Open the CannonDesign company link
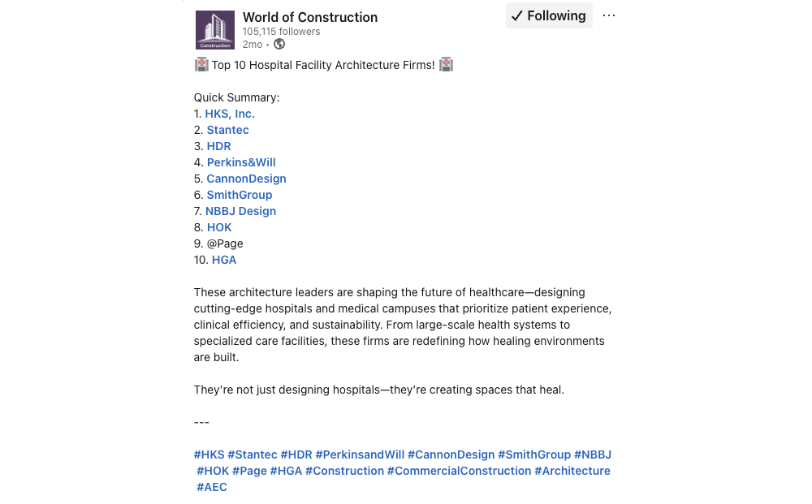This screenshot has height=504, width=812. coord(247,179)
